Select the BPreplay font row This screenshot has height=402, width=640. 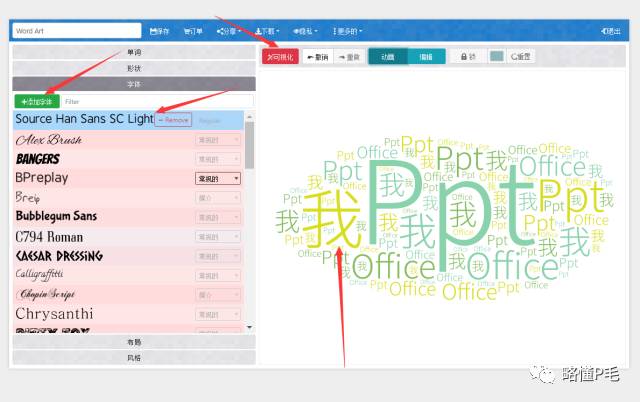(x=128, y=178)
